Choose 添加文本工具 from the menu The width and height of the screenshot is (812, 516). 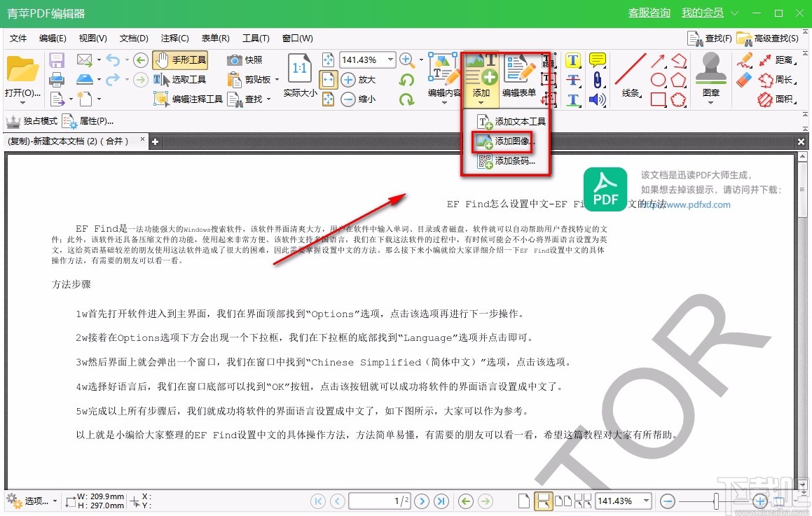[511, 122]
